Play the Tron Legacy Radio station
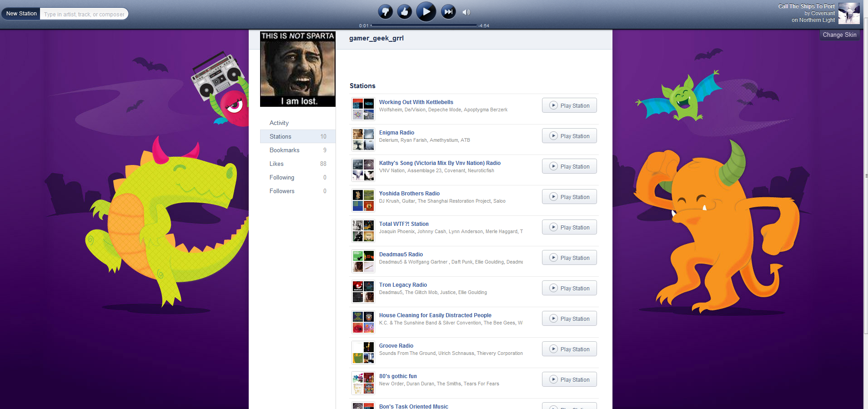This screenshot has height=409, width=868. pyautogui.click(x=569, y=288)
